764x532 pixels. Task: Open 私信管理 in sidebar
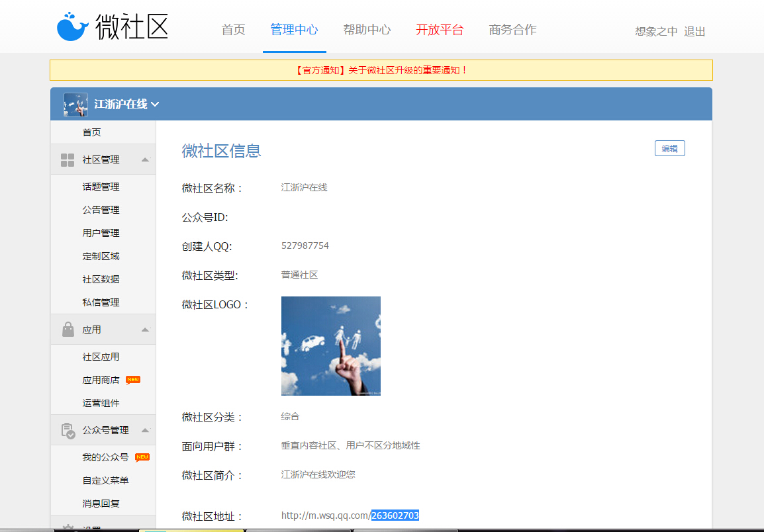[101, 302]
